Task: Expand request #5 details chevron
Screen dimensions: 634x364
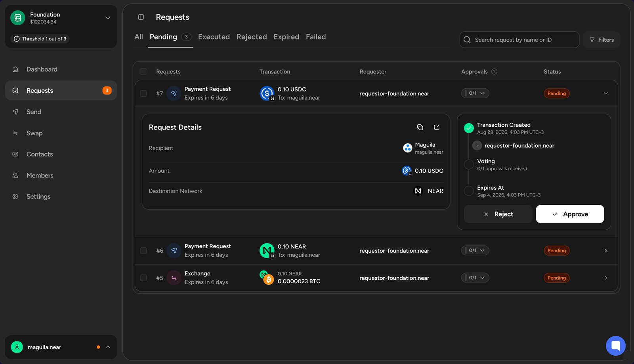Action: [606, 278]
